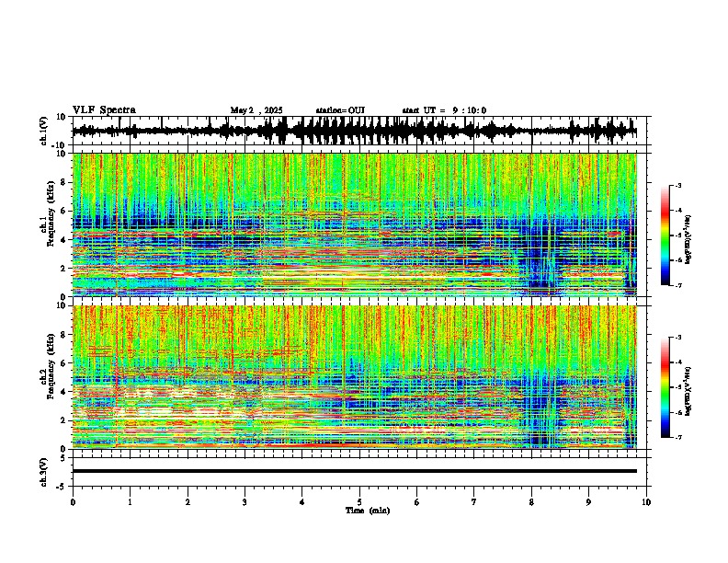Click time axis tick label "0"
The height and width of the screenshot is (563, 728).
[x=73, y=502]
